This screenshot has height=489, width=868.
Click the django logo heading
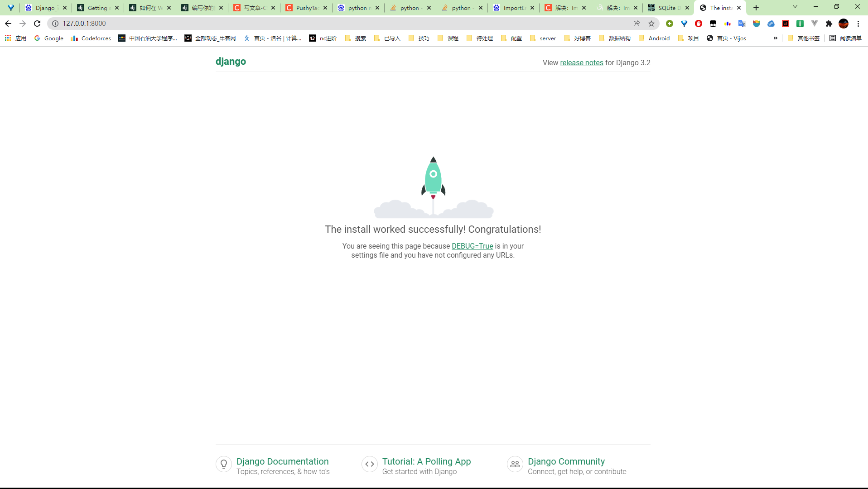231,62
